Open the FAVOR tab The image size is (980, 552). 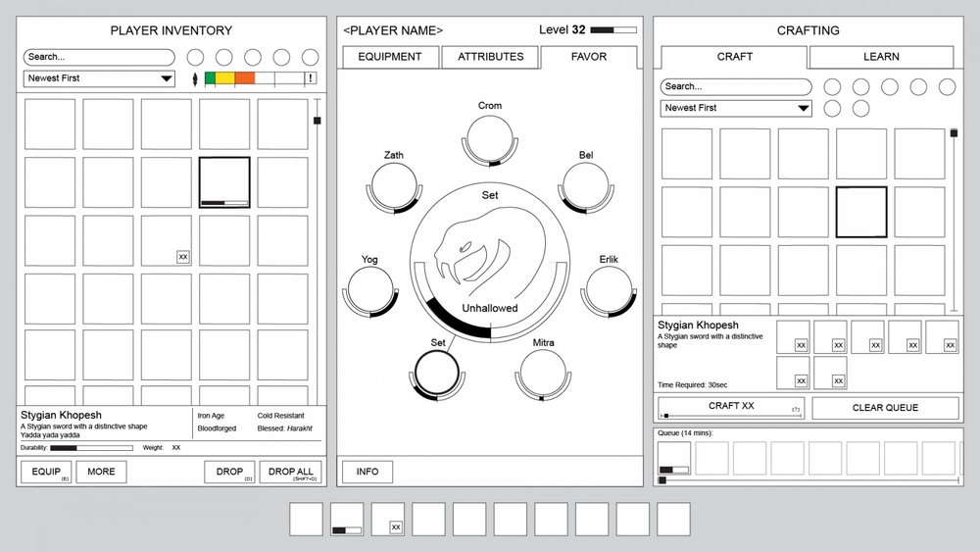(x=589, y=57)
